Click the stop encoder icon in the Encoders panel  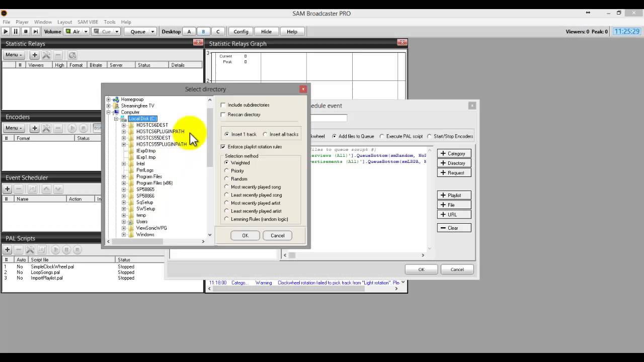[84, 128]
